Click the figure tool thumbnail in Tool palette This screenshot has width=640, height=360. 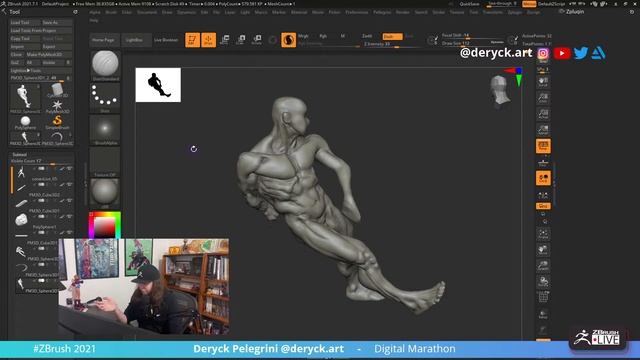[x=25, y=98]
